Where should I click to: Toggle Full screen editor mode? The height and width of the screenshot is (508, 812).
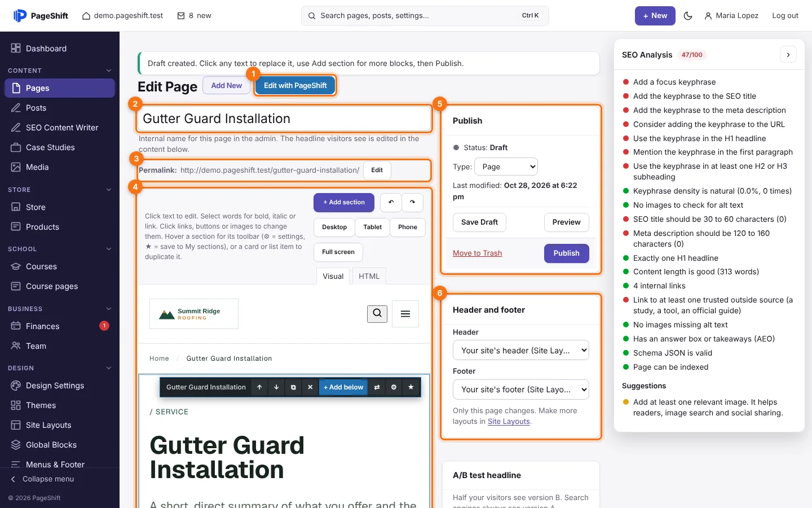point(338,252)
